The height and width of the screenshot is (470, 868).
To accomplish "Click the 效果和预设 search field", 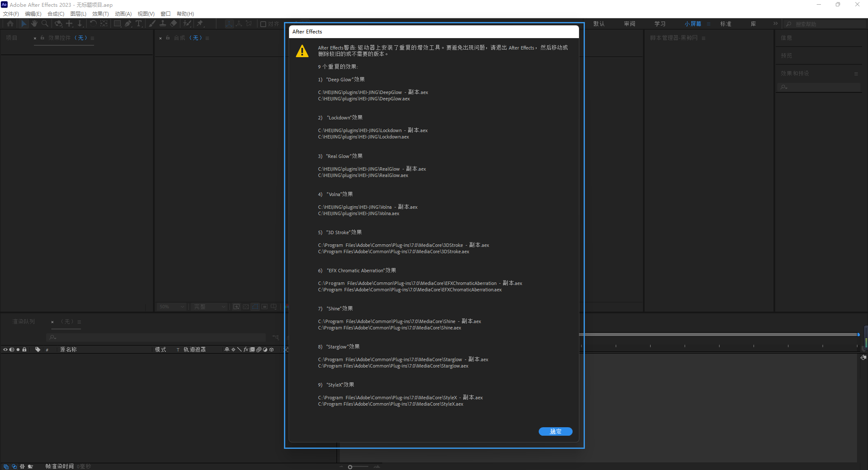I will [x=820, y=87].
